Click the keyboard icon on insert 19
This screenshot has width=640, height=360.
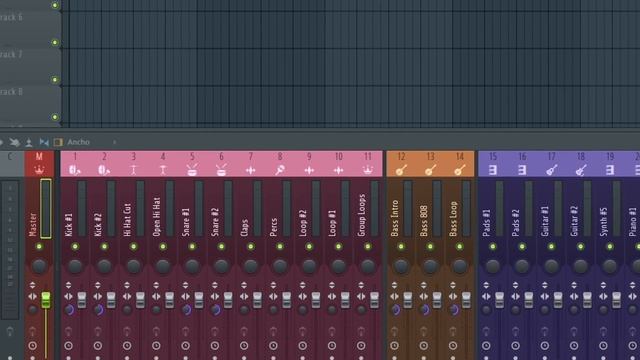point(610,170)
